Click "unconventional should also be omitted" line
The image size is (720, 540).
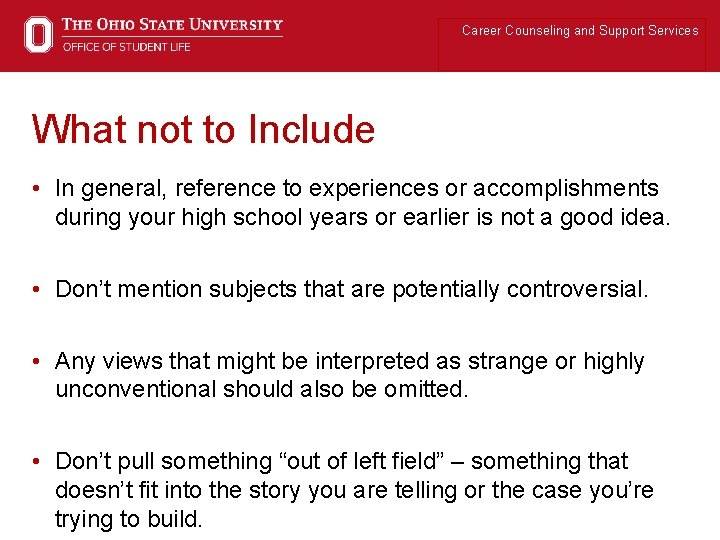click(261, 389)
